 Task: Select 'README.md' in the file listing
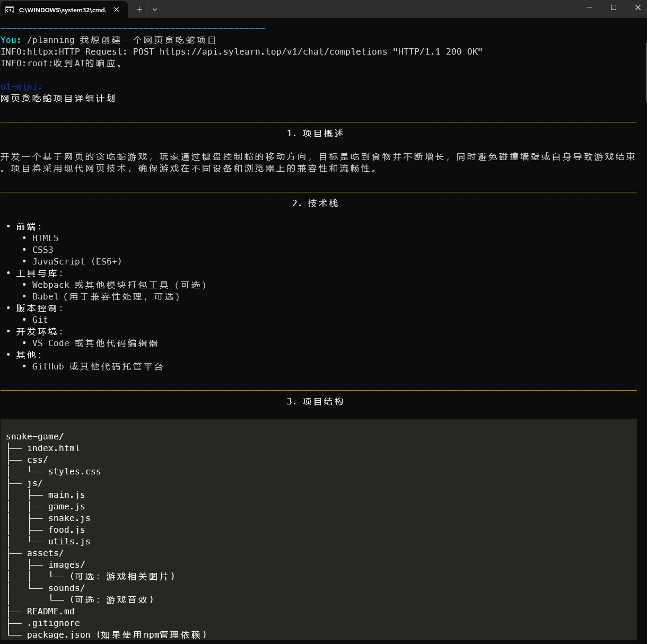50,611
